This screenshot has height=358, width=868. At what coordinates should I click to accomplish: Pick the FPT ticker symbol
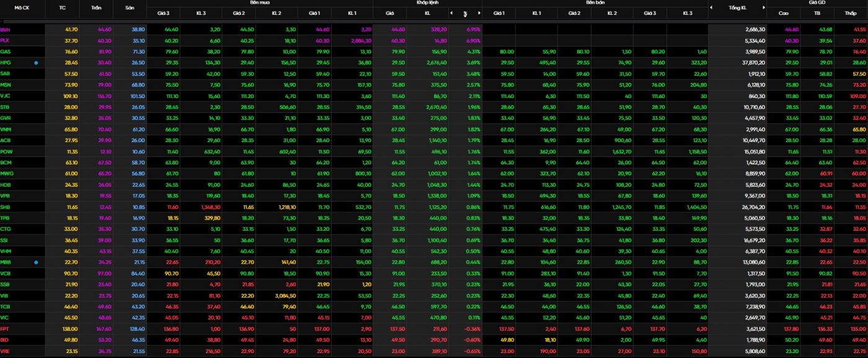pyautogui.click(x=5, y=329)
